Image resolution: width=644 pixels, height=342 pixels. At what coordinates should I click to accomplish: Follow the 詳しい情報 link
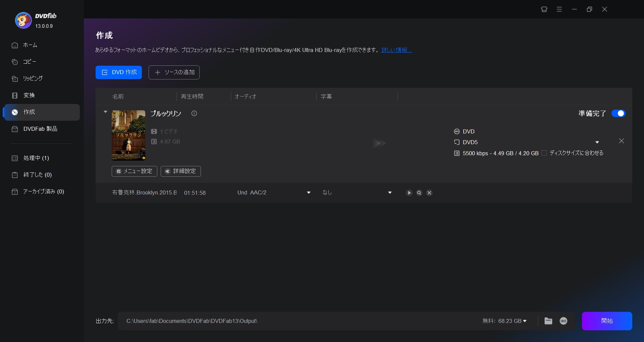click(396, 50)
